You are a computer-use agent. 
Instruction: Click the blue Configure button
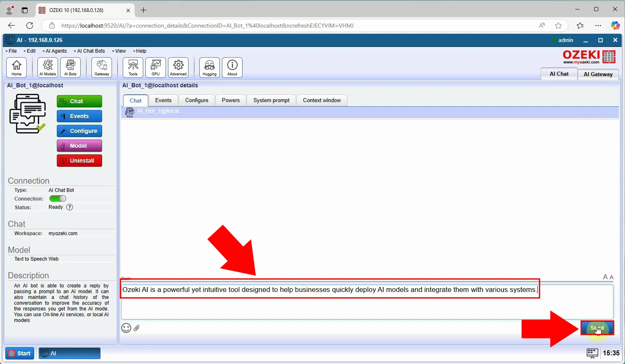click(x=79, y=131)
